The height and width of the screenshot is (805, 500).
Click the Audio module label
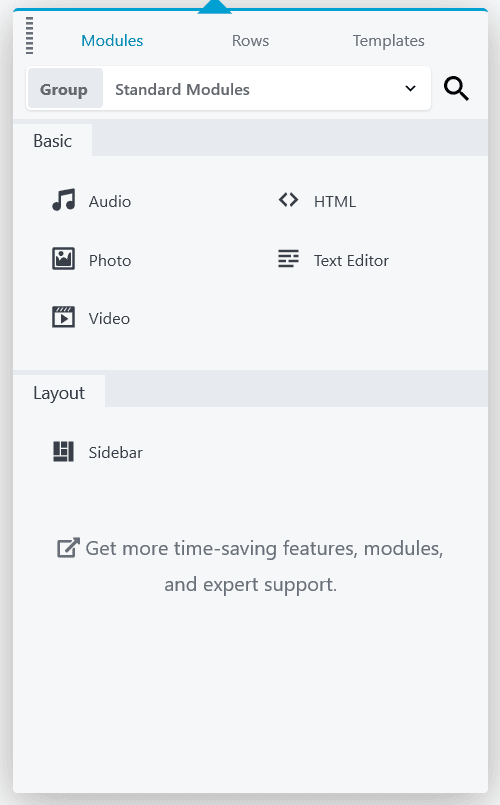click(x=110, y=201)
